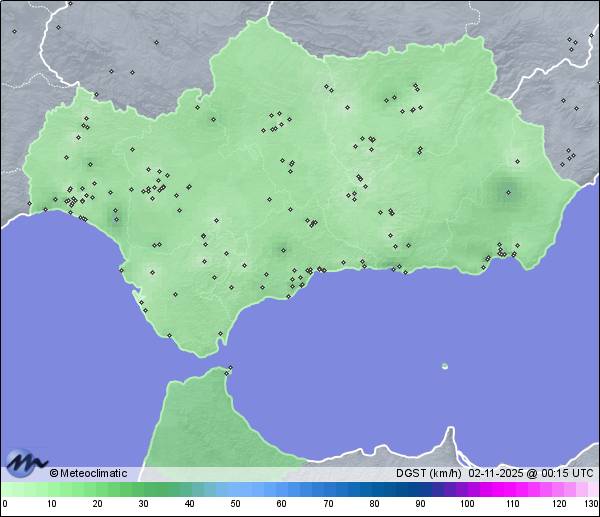Select the 80 km/h dark blue scale swatch
600x517 pixels.
pyautogui.click(x=373, y=490)
